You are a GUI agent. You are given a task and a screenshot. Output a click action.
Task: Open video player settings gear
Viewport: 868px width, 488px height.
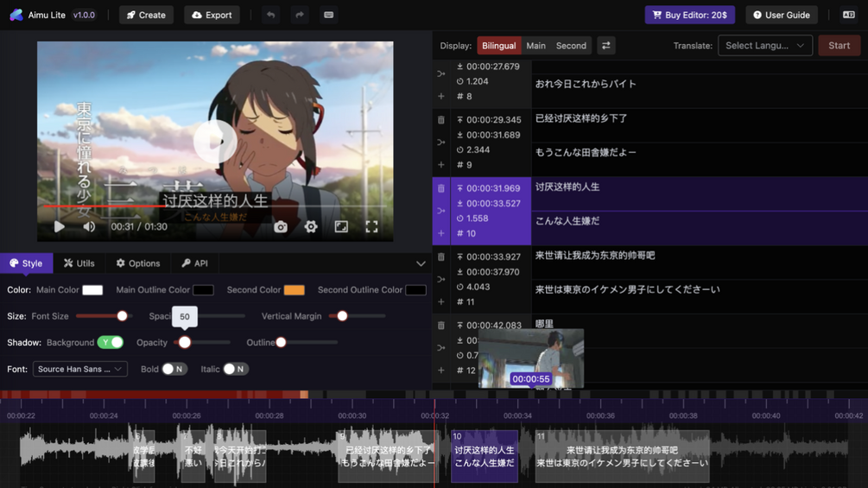tap(311, 226)
